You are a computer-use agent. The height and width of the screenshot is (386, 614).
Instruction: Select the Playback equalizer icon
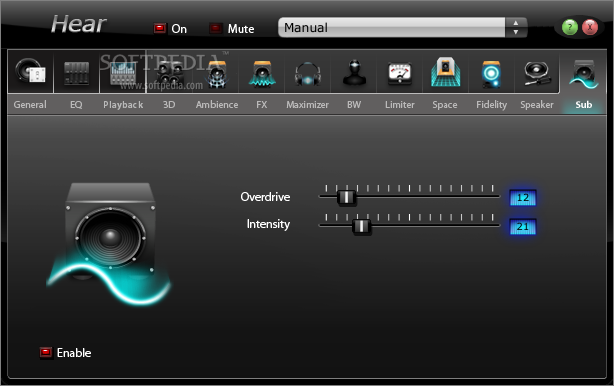tap(123, 73)
